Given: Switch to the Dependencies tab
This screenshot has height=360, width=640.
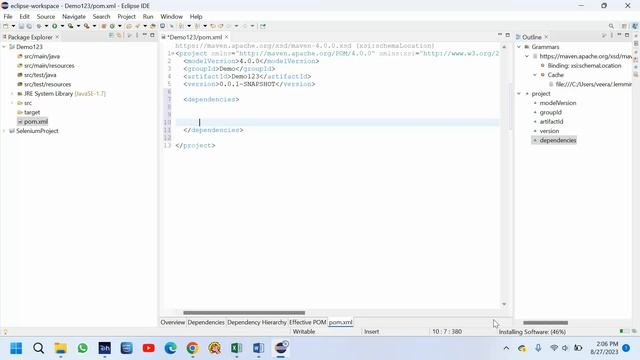Looking at the screenshot, I should click(206, 322).
